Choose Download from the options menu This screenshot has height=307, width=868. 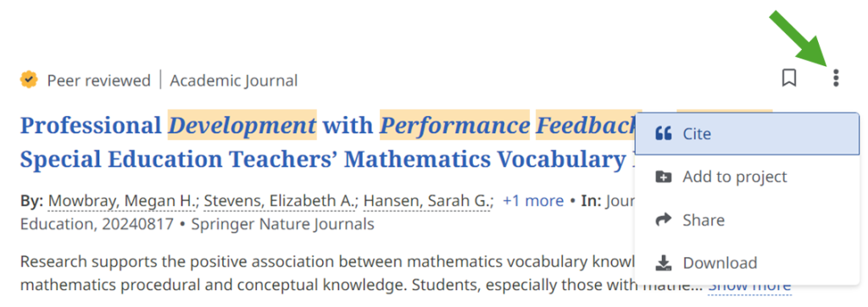click(748, 263)
